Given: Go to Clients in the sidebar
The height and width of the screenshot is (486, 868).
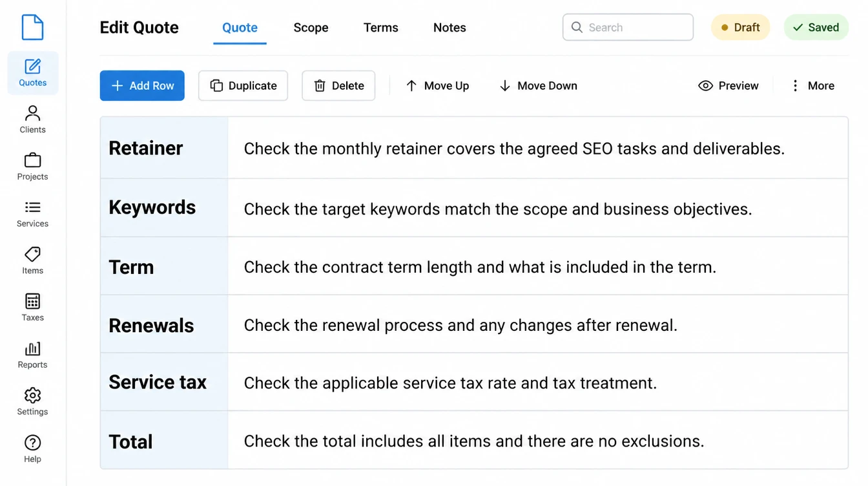Looking at the screenshot, I should coord(33,120).
